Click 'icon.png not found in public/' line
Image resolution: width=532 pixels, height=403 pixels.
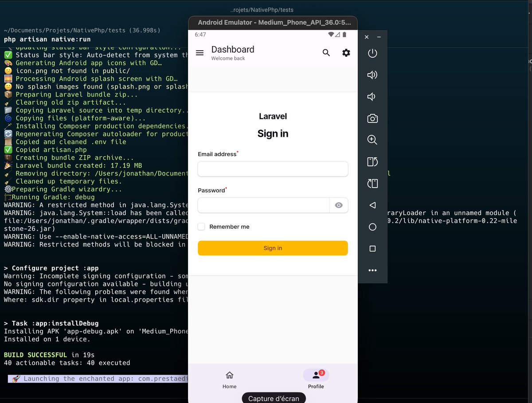click(67, 70)
